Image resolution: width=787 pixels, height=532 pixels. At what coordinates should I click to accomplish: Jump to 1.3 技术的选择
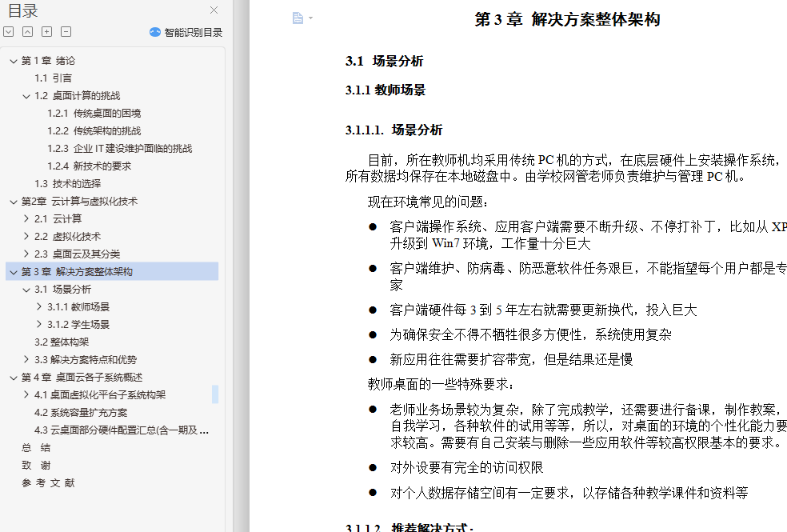click(68, 184)
